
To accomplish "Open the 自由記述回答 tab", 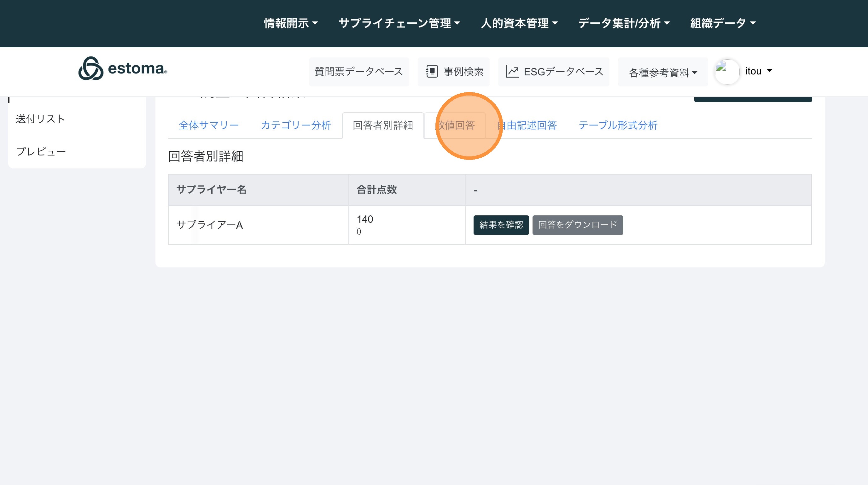I will tap(527, 126).
